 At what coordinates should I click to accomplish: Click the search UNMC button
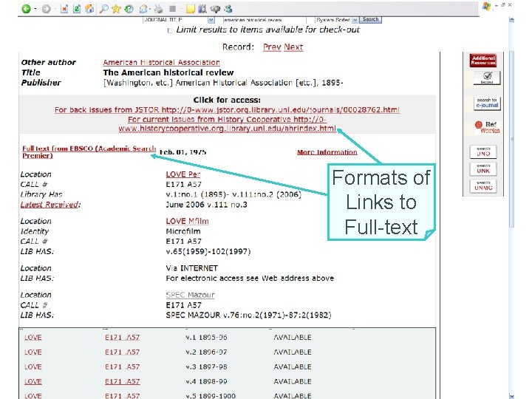click(x=483, y=186)
